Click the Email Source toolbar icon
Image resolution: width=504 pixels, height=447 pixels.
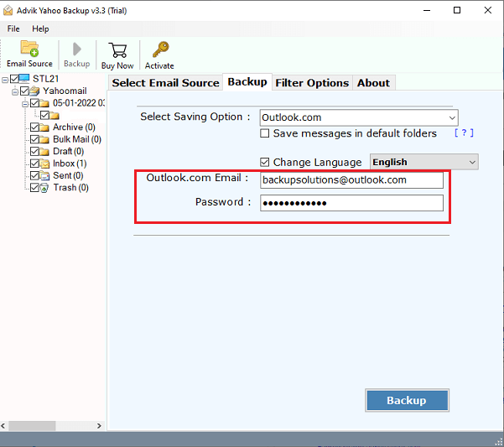(29, 49)
